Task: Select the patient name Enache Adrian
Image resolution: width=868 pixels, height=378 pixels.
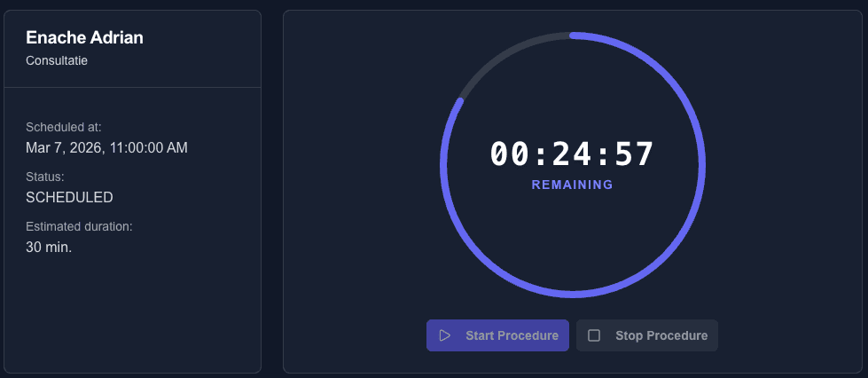Action: click(85, 37)
